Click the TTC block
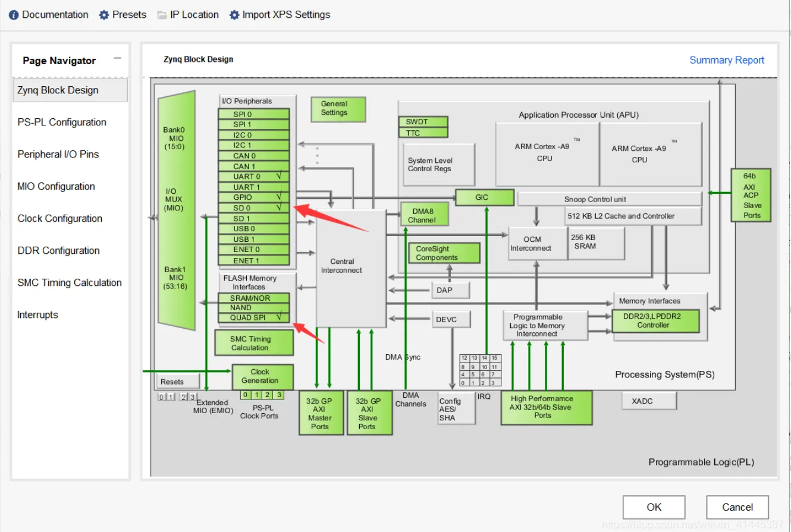This screenshot has height=532, width=791. 423,133
